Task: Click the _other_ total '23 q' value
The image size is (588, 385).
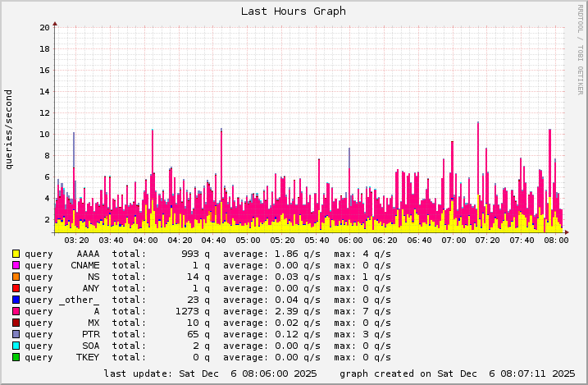Action: 198,300
